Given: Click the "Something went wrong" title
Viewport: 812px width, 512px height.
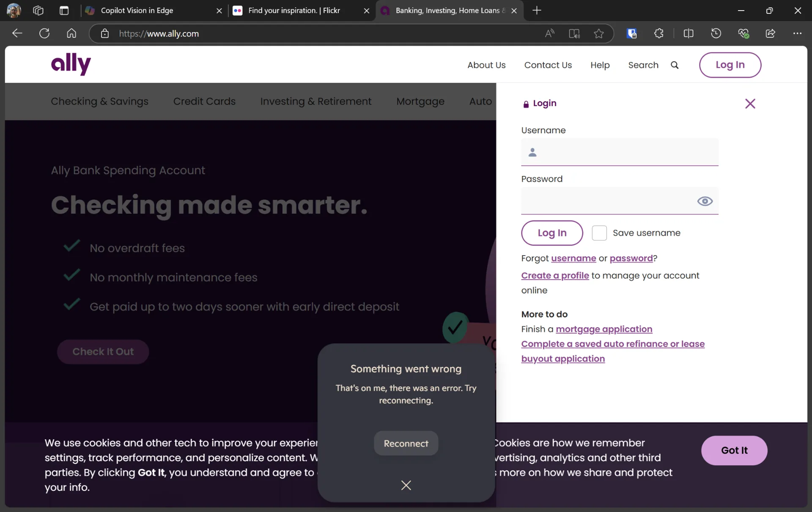Looking at the screenshot, I should tap(406, 369).
